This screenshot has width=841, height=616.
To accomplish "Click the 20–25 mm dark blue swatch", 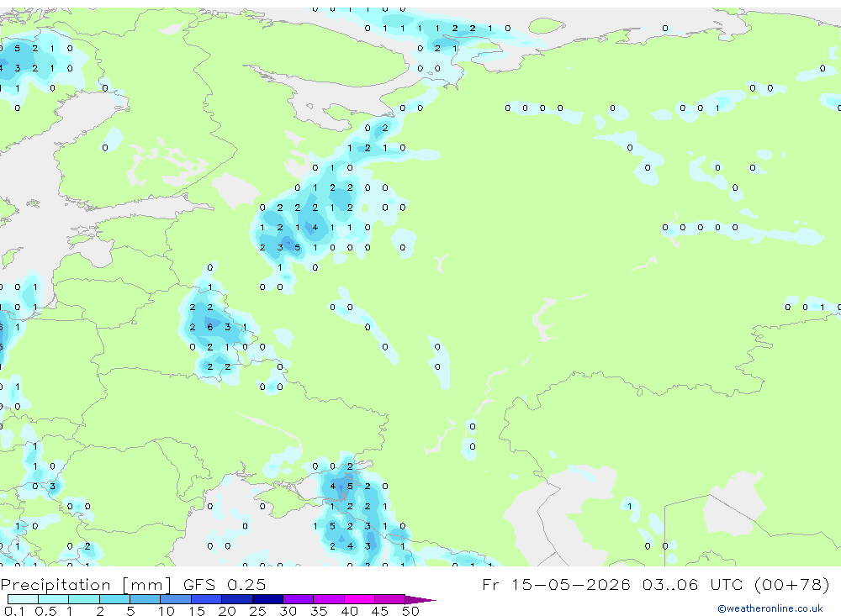I will 237,599.
